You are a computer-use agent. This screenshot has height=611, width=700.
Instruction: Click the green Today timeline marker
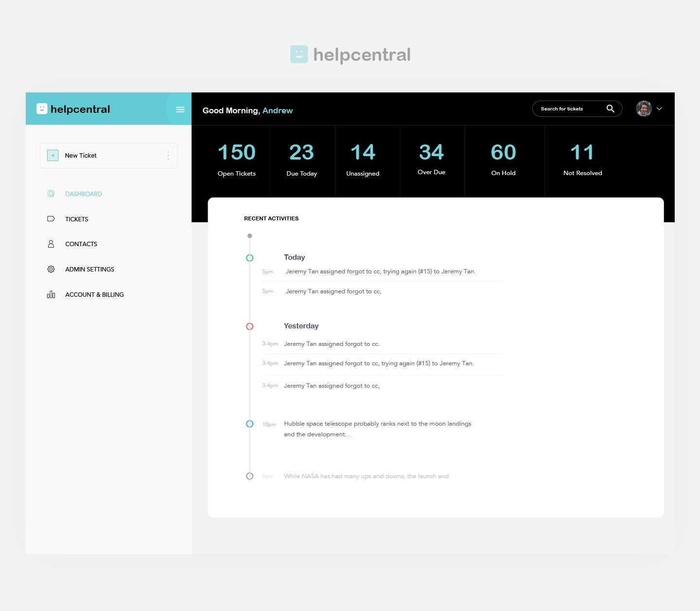[250, 258]
